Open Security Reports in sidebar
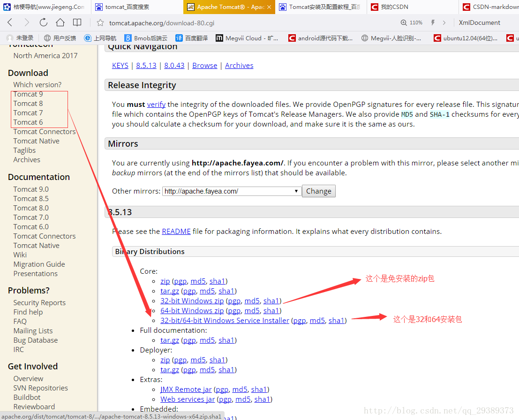This screenshot has height=420, width=519. tap(39, 302)
